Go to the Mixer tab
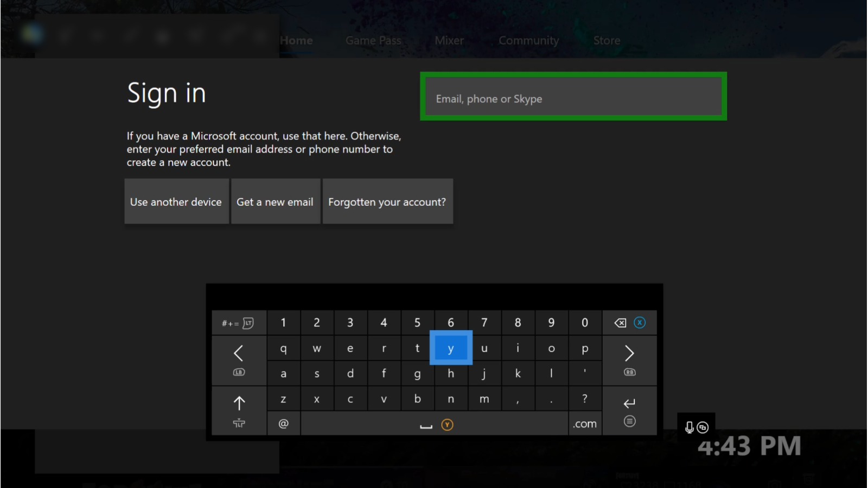This screenshot has width=868, height=488. pyautogui.click(x=449, y=41)
